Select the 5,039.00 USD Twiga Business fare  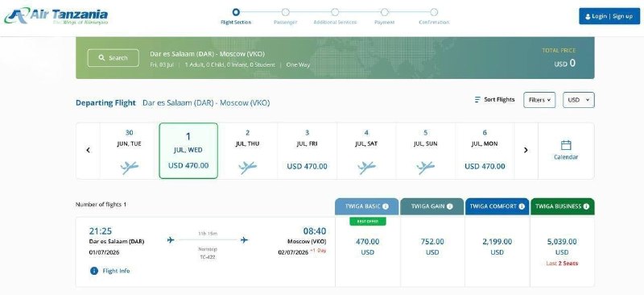tap(562, 247)
